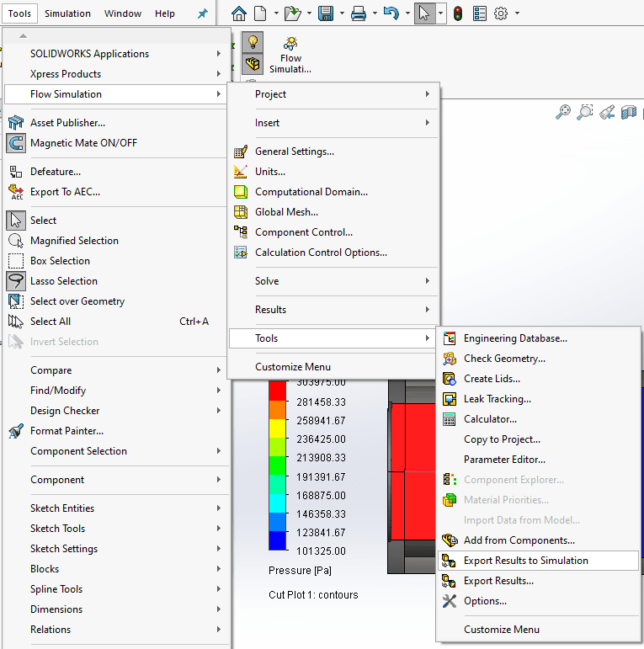Click the Print icon
Image resolution: width=644 pixels, height=649 pixels.
(x=359, y=13)
